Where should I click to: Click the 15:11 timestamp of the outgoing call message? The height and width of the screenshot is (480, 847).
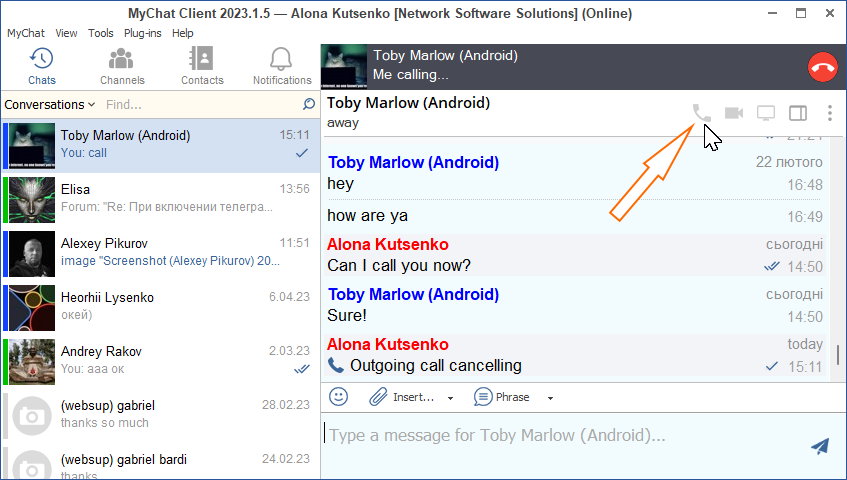[805, 367]
